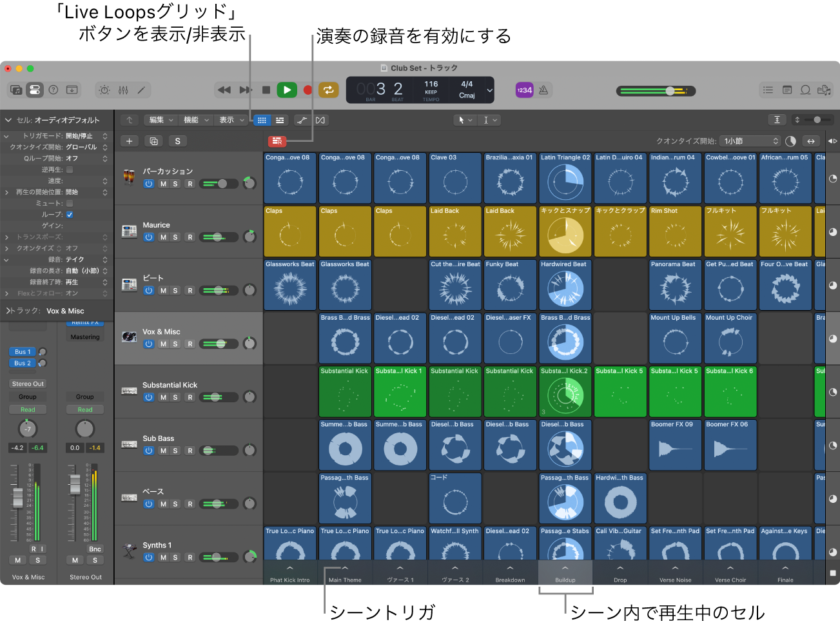
Task: Toggle power button on Sub Bass track
Action: click(x=149, y=451)
